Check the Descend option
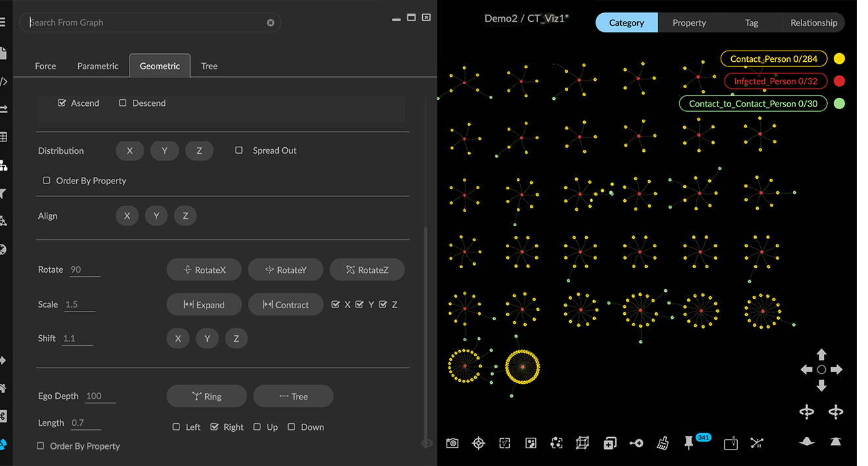The width and height of the screenshot is (868, 466). pos(123,103)
